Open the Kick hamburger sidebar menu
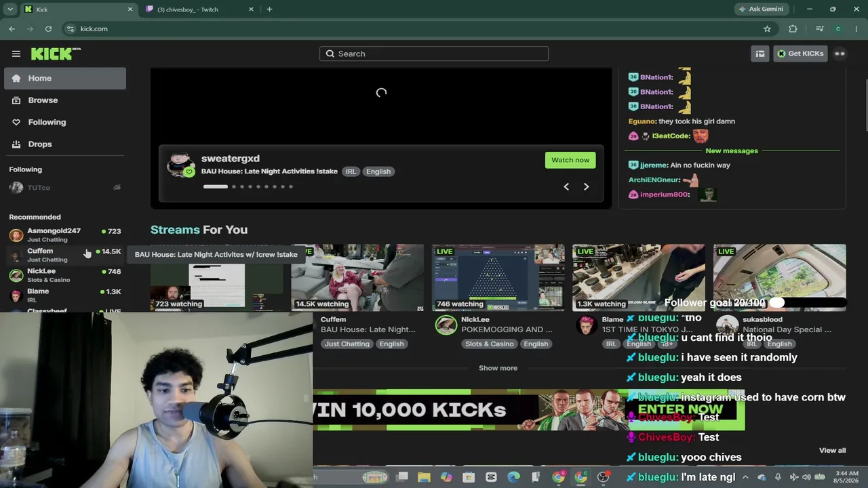The image size is (868, 488). pos(16,54)
